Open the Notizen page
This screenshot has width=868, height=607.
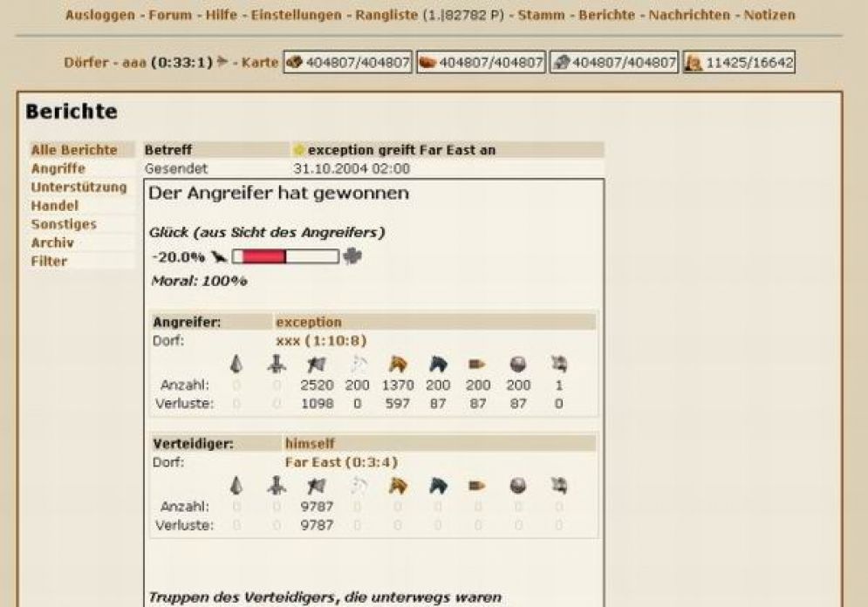[x=769, y=15]
